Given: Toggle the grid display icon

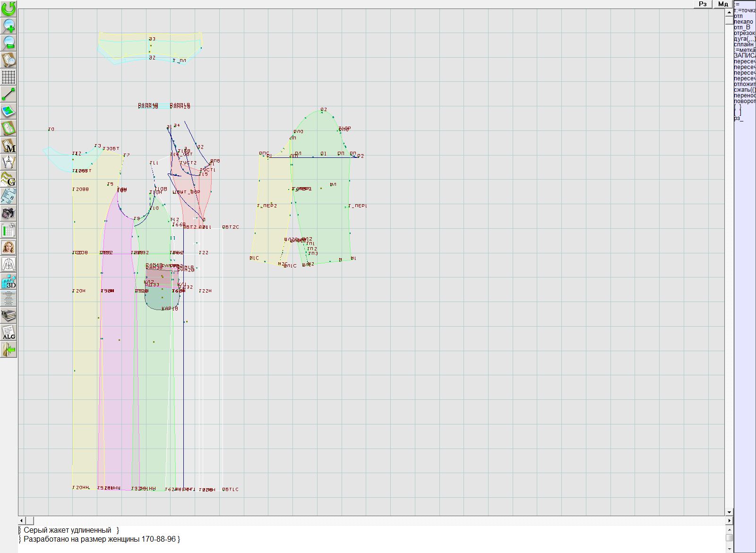Looking at the screenshot, I should 9,77.
